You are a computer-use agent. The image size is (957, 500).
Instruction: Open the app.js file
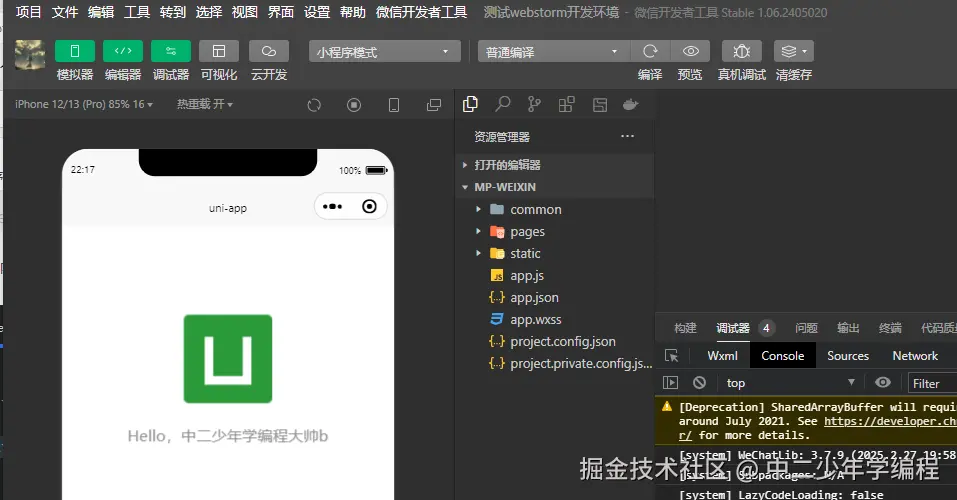(555, 275)
